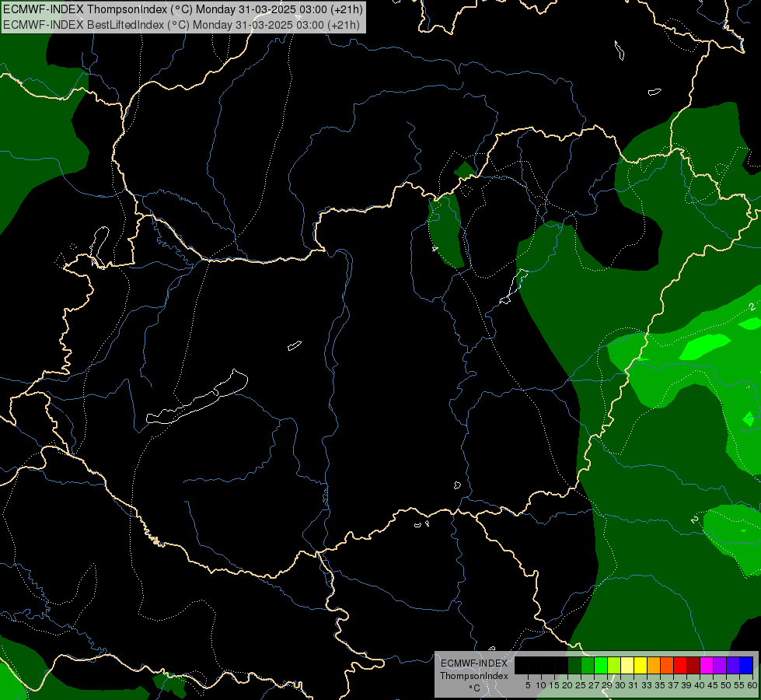Image resolution: width=761 pixels, height=700 pixels.
Task: Click the legend value 10
Action: [x=541, y=685]
